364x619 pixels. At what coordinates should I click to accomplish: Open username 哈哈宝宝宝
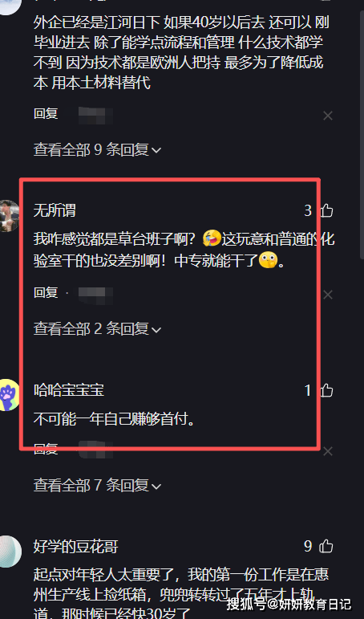click(69, 390)
